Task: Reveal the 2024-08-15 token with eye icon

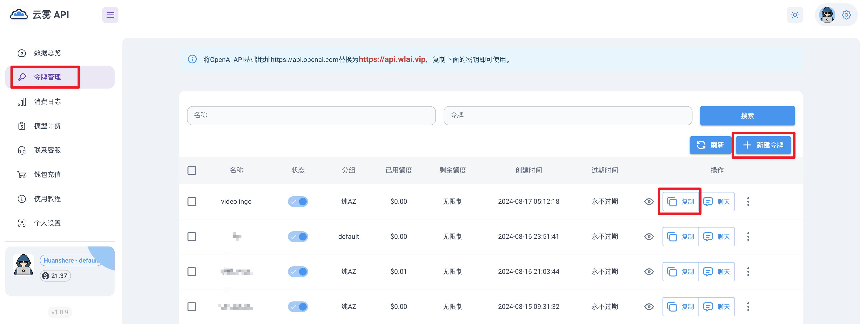Action: [x=649, y=307]
